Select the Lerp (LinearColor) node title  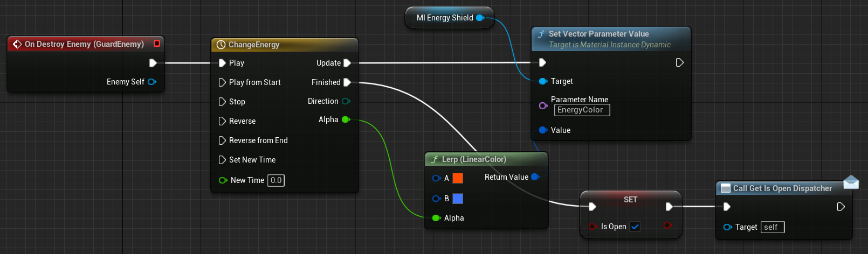(x=474, y=159)
